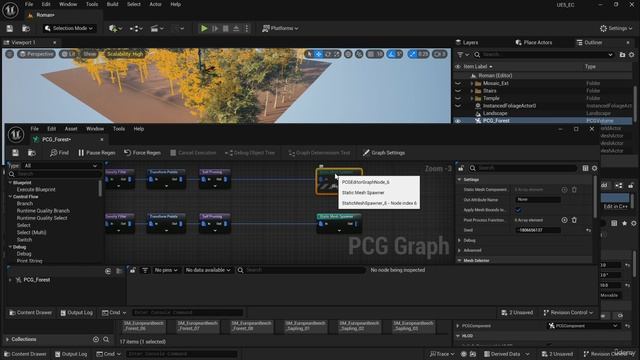Open Selection Mode dropdown
640x360 pixels.
[x=69, y=28]
